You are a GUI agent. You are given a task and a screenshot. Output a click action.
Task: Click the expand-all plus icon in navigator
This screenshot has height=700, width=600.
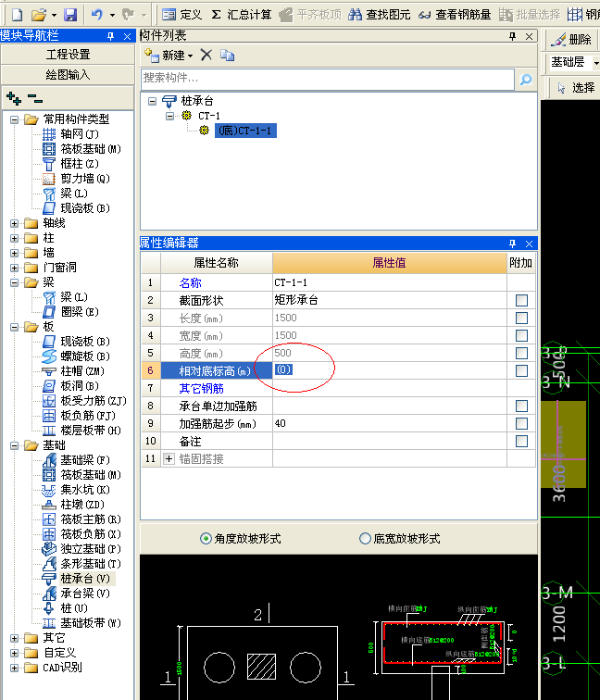pyautogui.click(x=14, y=98)
